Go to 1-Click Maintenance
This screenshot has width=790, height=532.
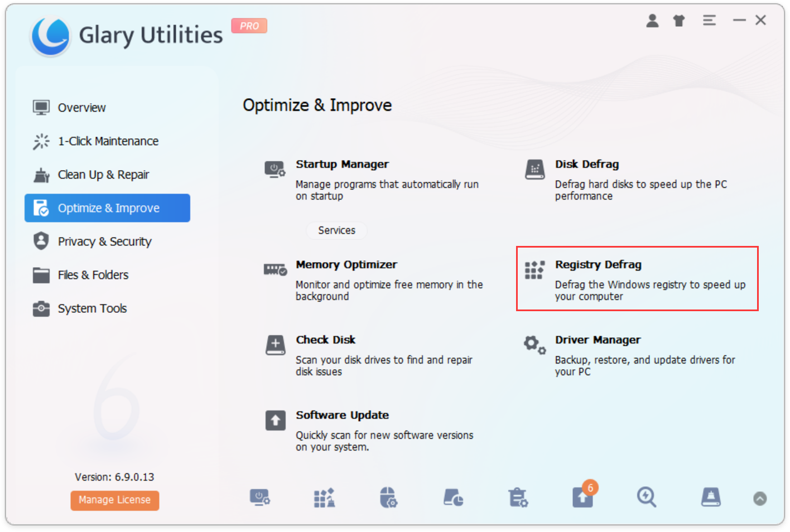point(108,141)
